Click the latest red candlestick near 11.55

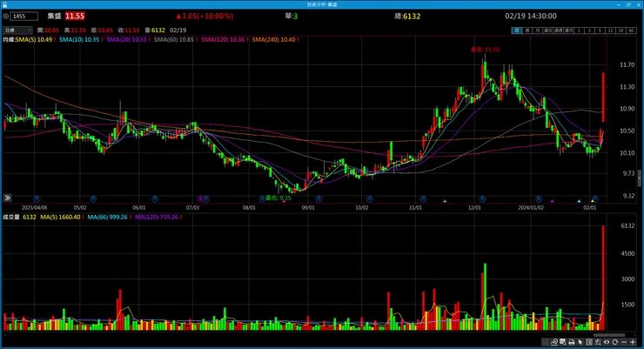point(603,97)
